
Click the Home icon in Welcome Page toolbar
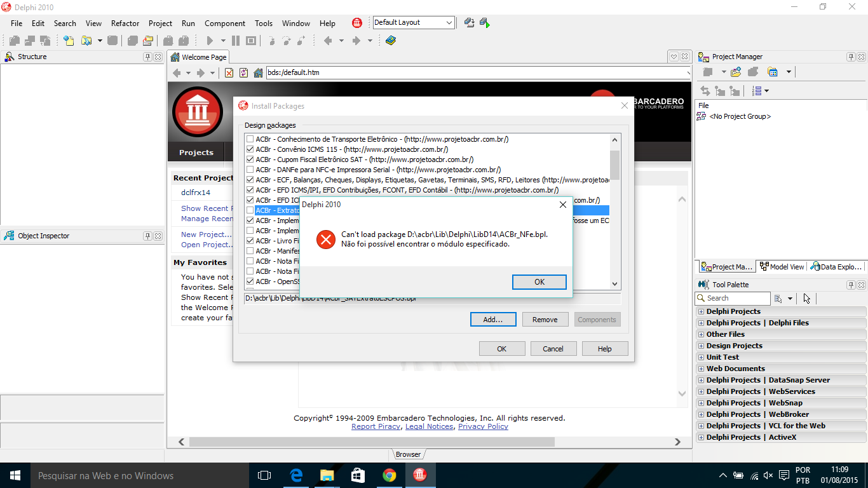pyautogui.click(x=258, y=73)
